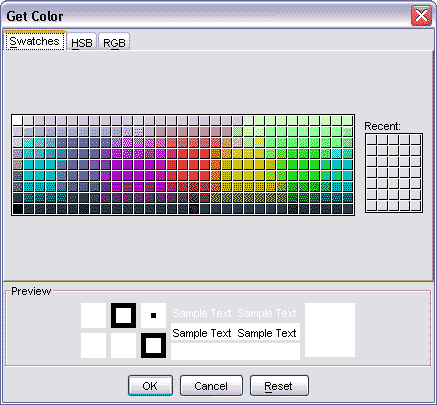Click the Reset button
This screenshot has width=437, height=405.
pyautogui.click(x=279, y=386)
